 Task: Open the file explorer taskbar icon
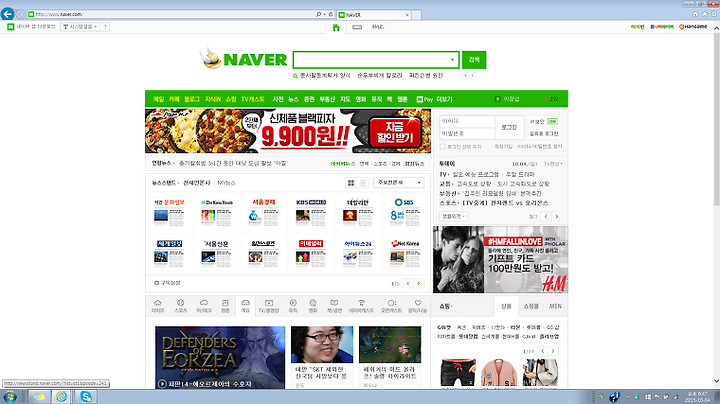coord(39,397)
